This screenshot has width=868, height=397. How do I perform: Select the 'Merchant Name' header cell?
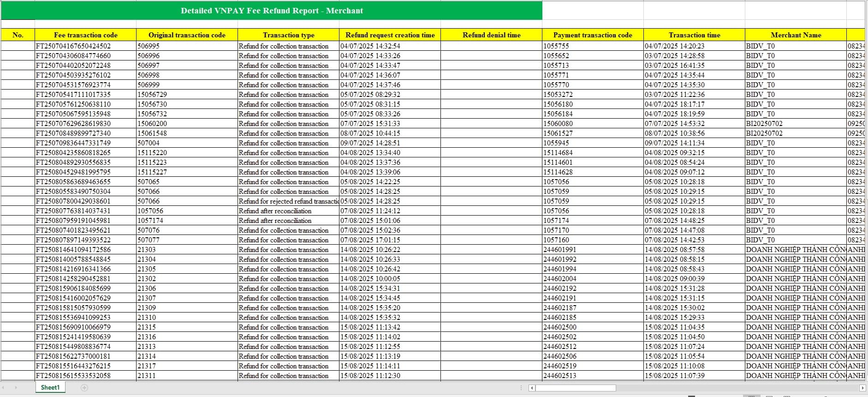(x=796, y=35)
